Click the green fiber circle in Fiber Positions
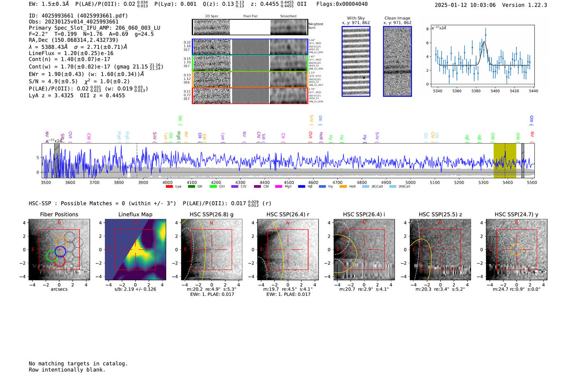This screenshot has width=576, height=392. 52,255
